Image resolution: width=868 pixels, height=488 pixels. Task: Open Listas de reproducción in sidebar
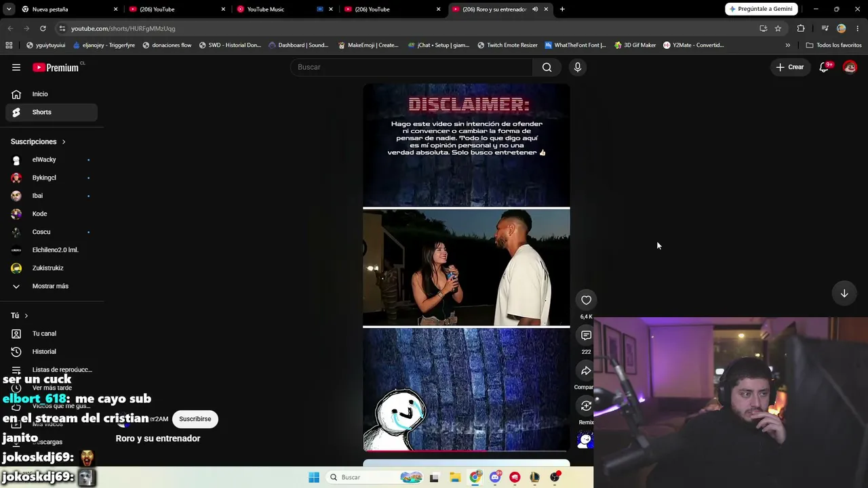coord(52,369)
